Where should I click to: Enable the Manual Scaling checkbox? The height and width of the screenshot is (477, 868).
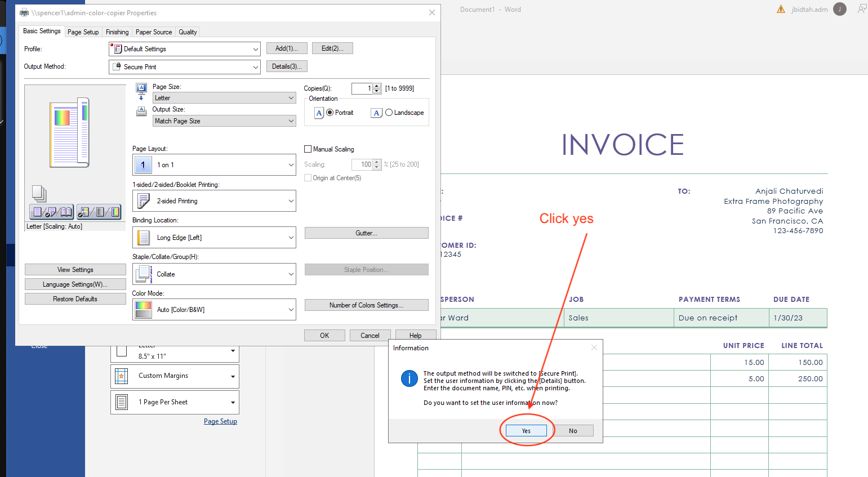point(308,149)
